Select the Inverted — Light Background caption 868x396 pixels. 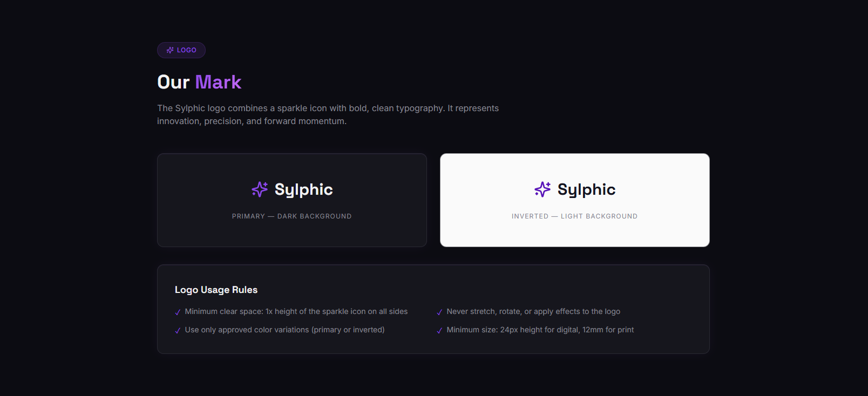(575, 216)
